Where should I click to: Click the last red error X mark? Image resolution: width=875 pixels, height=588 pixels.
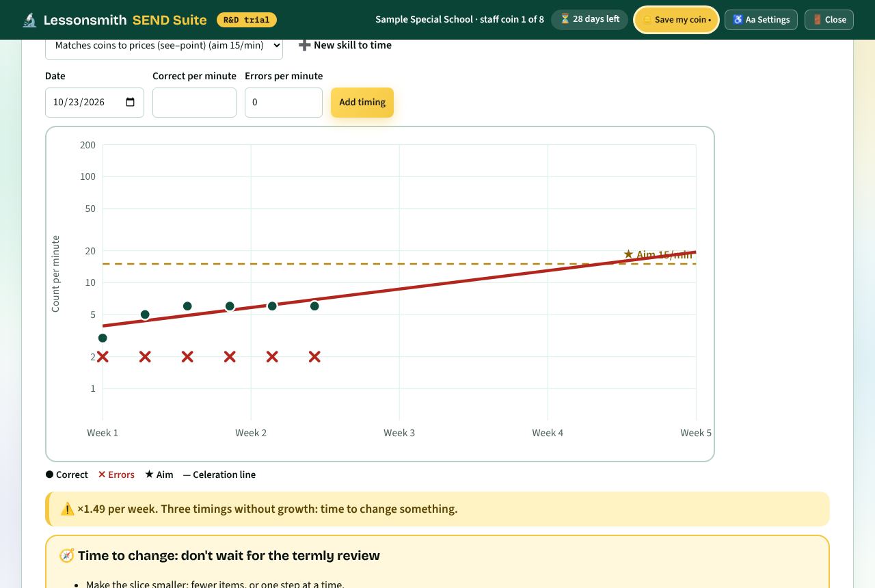click(x=314, y=357)
